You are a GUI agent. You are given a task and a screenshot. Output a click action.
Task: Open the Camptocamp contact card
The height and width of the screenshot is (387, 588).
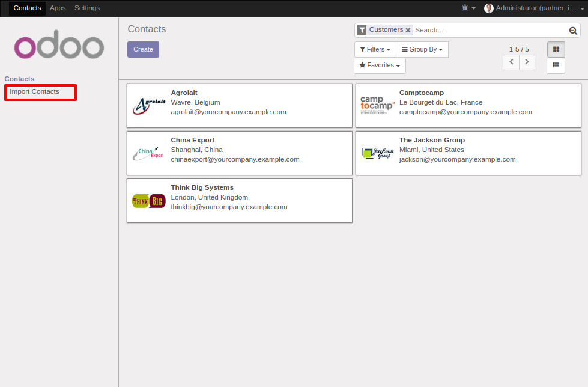pos(468,106)
